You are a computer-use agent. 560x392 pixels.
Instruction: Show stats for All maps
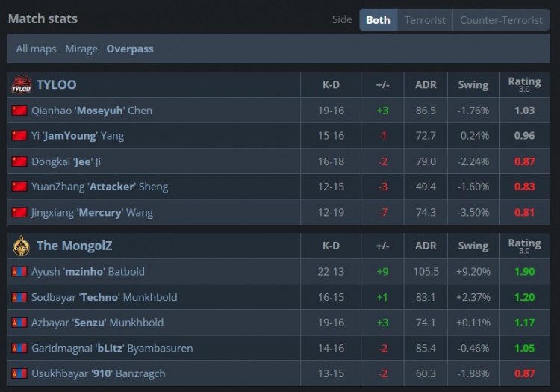pos(37,49)
